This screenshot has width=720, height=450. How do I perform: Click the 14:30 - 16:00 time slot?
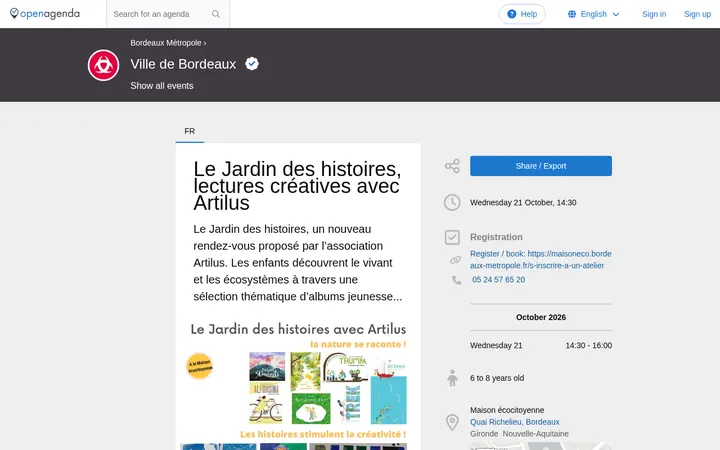click(589, 345)
